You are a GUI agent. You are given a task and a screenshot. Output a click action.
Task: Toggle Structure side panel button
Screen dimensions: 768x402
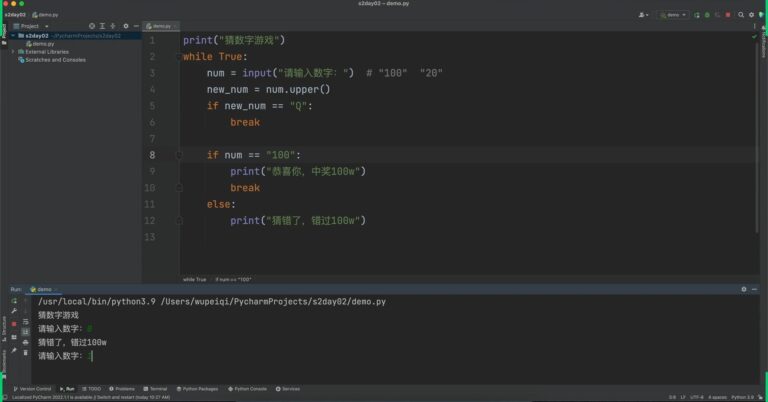[x=4, y=329]
